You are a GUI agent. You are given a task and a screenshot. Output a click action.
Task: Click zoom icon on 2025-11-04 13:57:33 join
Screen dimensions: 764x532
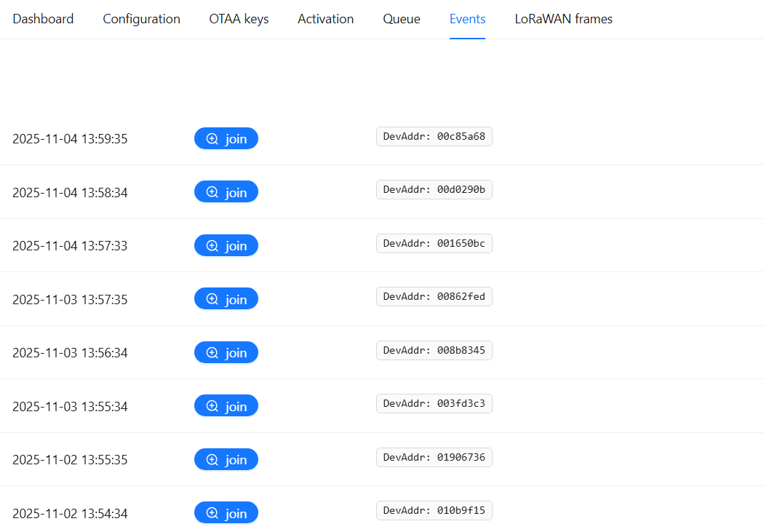pyautogui.click(x=212, y=246)
